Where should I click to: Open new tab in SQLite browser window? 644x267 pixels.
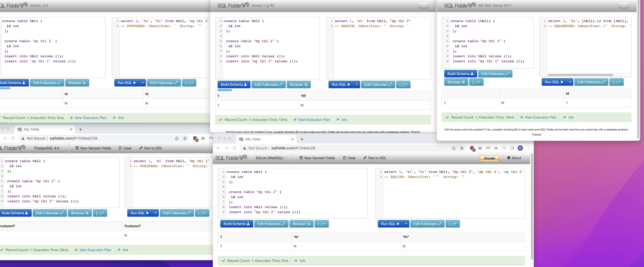coord(302,139)
